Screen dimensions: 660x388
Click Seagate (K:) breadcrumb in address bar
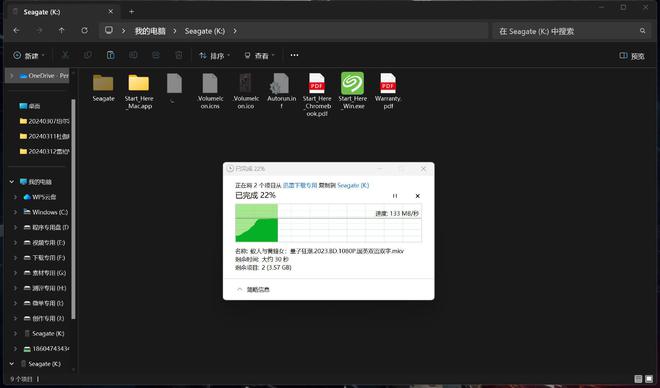pyautogui.click(x=205, y=31)
